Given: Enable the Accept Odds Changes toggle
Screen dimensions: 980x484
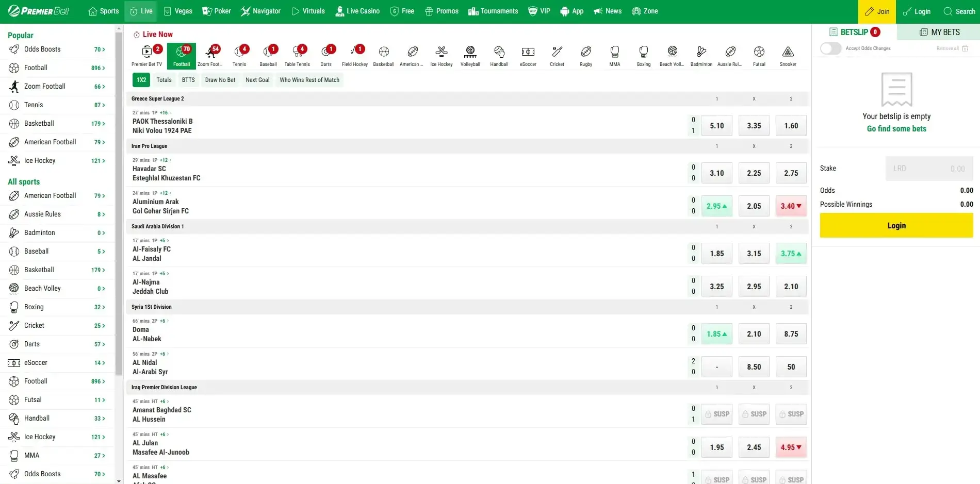Looking at the screenshot, I should point(831,48).
